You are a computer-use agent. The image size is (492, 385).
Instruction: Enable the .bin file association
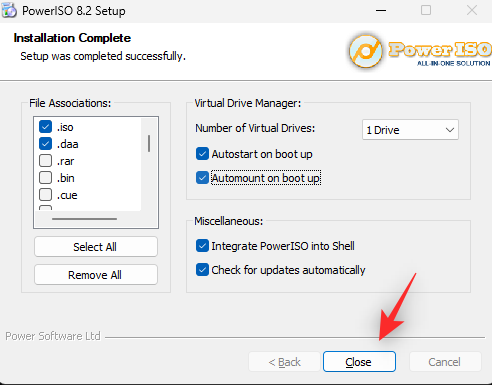click(45, 178)
